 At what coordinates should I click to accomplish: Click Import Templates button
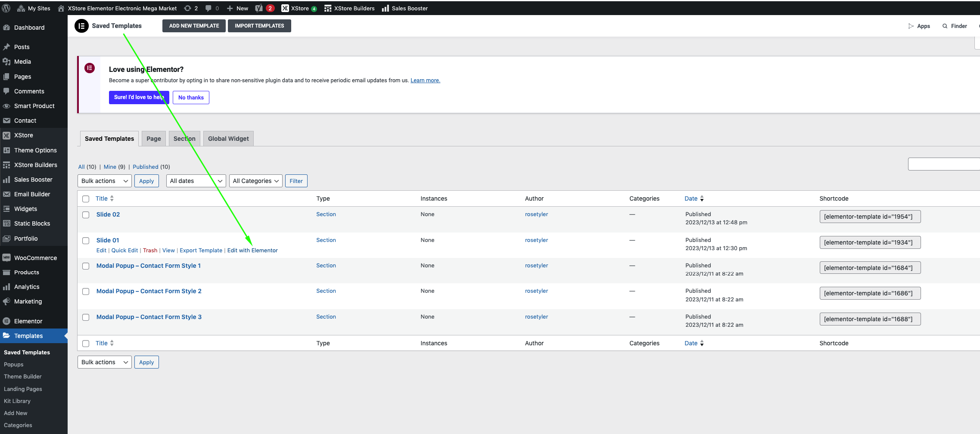point(259,26)
